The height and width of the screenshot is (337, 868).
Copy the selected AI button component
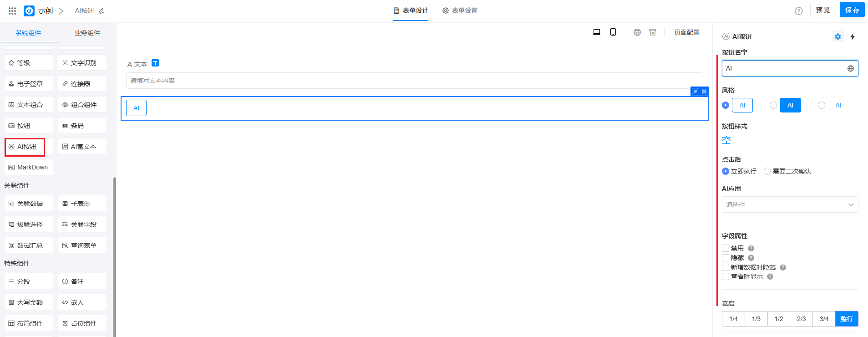coord(695,91)
